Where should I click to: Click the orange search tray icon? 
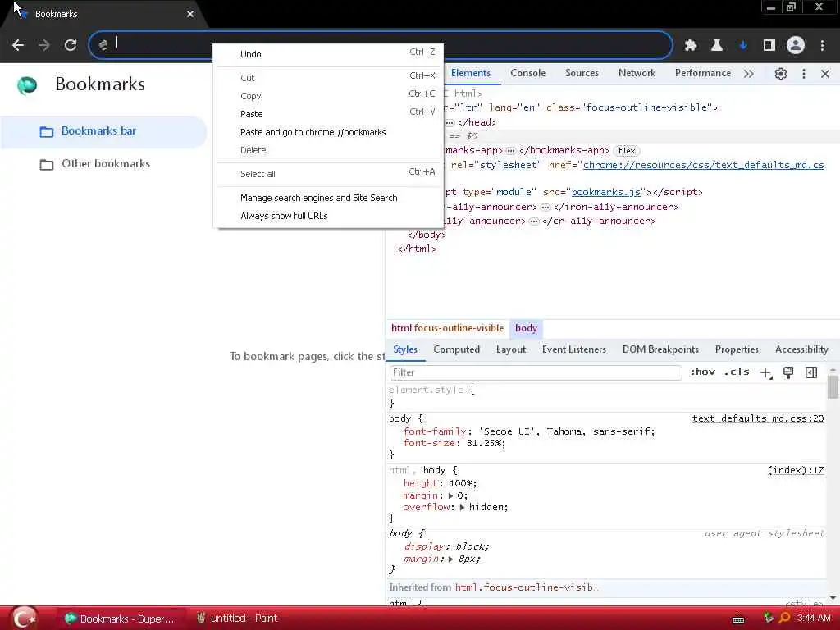tap(784, 619)
